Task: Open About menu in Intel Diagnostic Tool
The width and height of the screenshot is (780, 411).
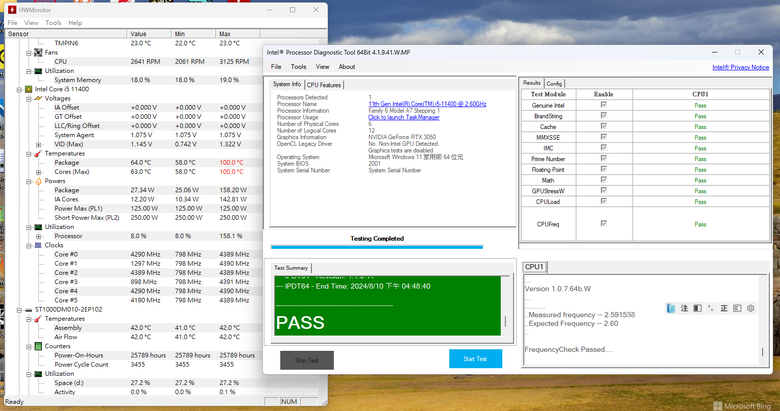Action: coord(347,67)
